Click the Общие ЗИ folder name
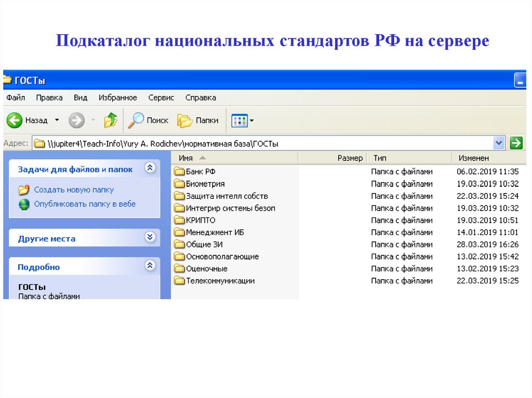 tap(204, 244)
